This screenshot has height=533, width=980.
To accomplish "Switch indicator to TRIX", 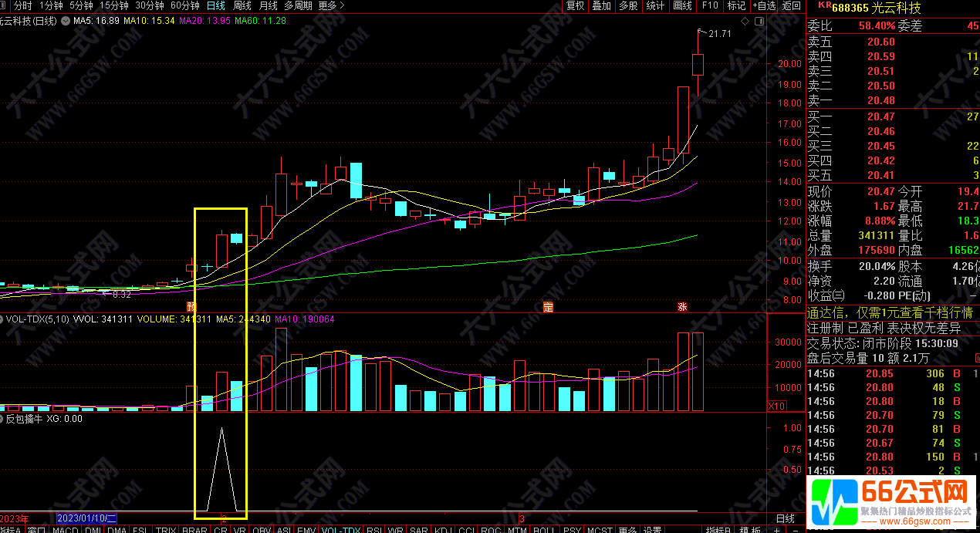I will [x=165, y=529].
